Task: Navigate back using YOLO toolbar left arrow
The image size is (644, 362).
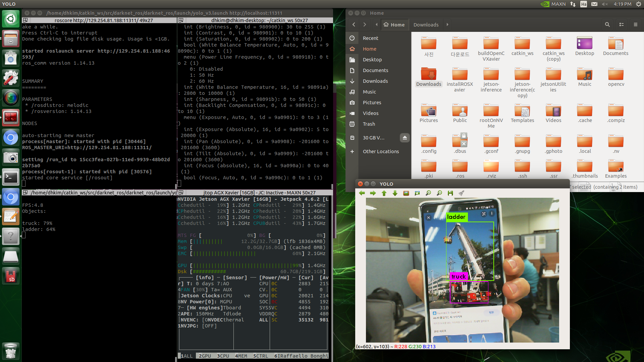Action: 362,193
